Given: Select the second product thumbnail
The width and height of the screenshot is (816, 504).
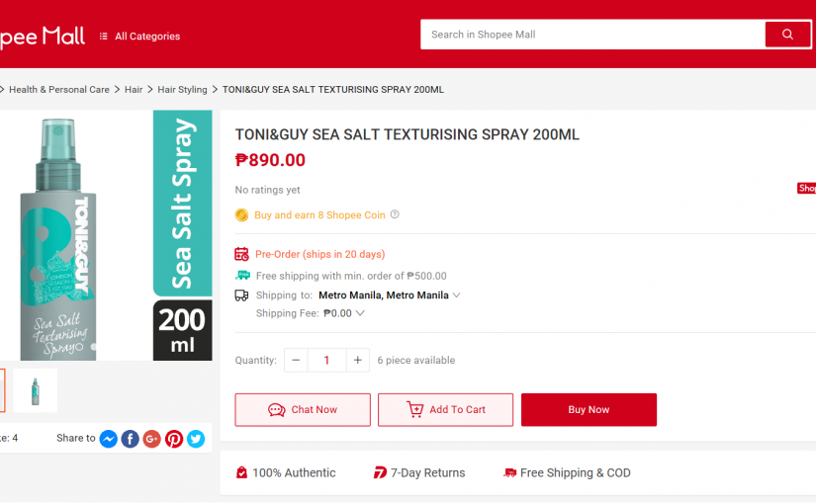Looking at the screenshot, I should (36, 390).
